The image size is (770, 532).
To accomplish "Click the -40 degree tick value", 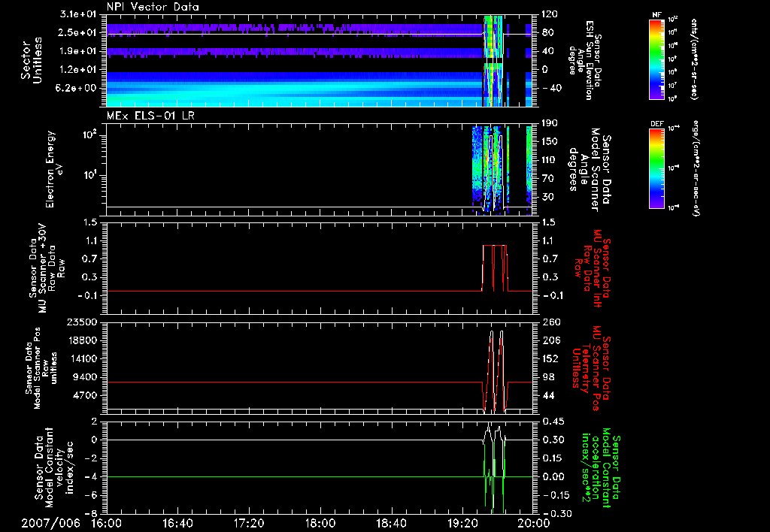I will pos(551,89).
